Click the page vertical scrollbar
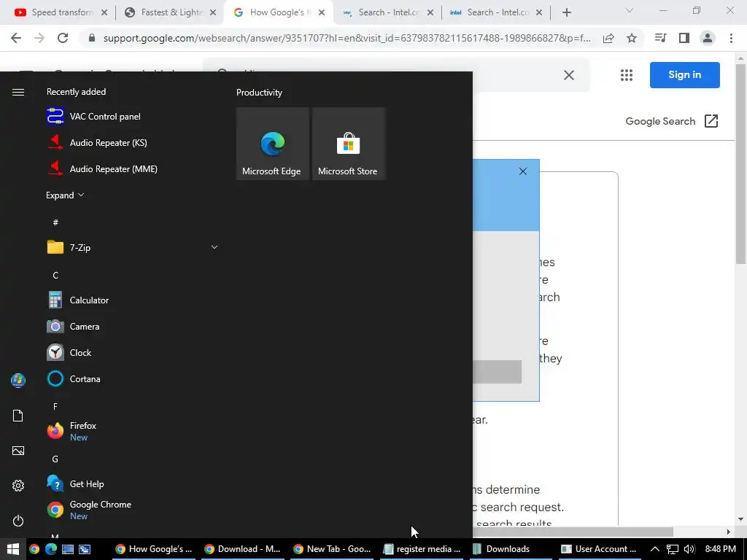 click(x=740, y=164)
